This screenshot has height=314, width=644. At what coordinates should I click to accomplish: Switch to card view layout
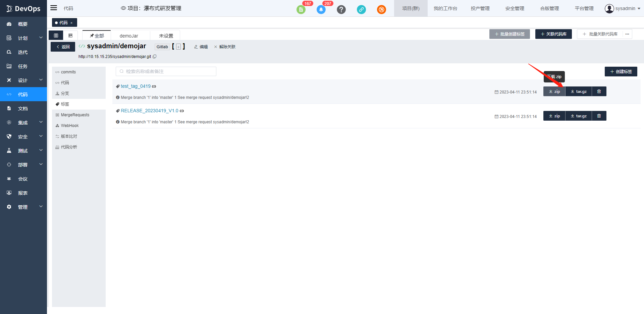70,36
